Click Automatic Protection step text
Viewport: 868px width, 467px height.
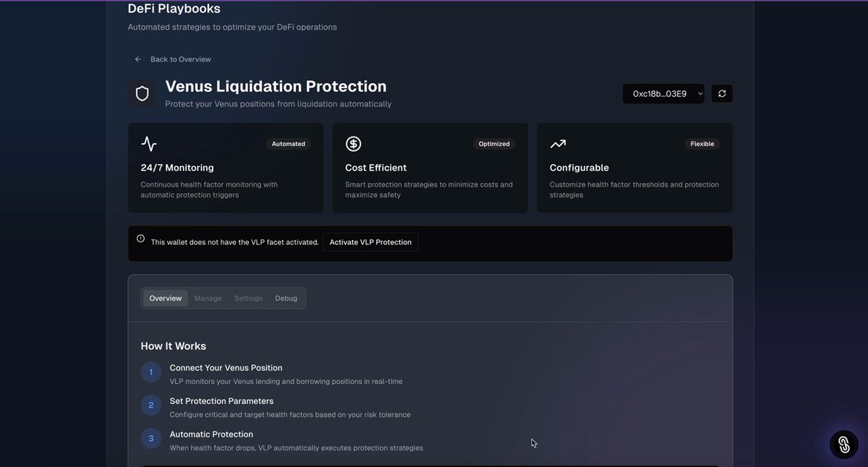(x=211, y=434)
